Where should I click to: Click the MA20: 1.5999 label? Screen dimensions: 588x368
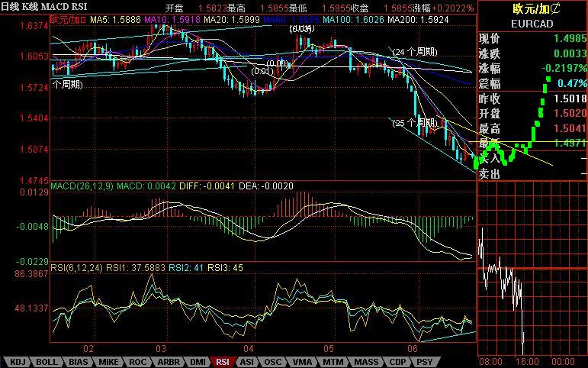pos(232,20)
